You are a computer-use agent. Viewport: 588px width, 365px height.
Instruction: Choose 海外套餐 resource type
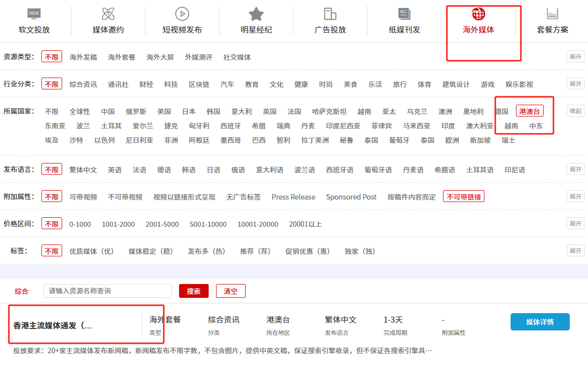point(122,57)
